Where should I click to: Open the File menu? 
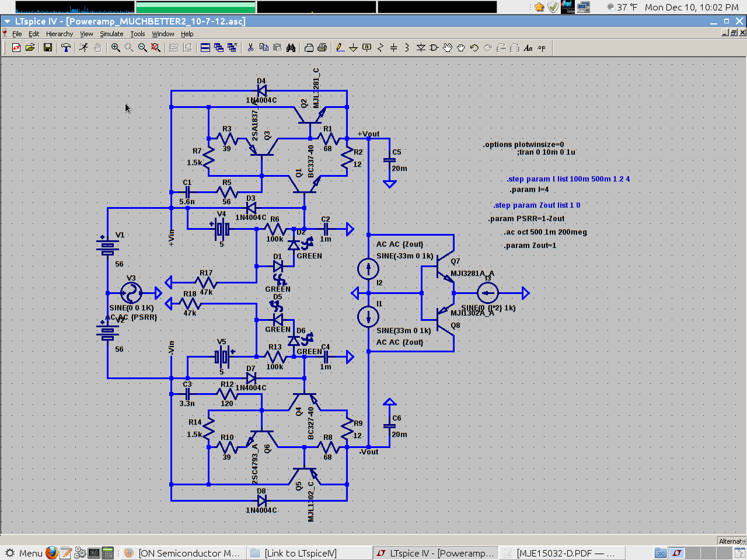pyautogui.click(x=17, y=34)
